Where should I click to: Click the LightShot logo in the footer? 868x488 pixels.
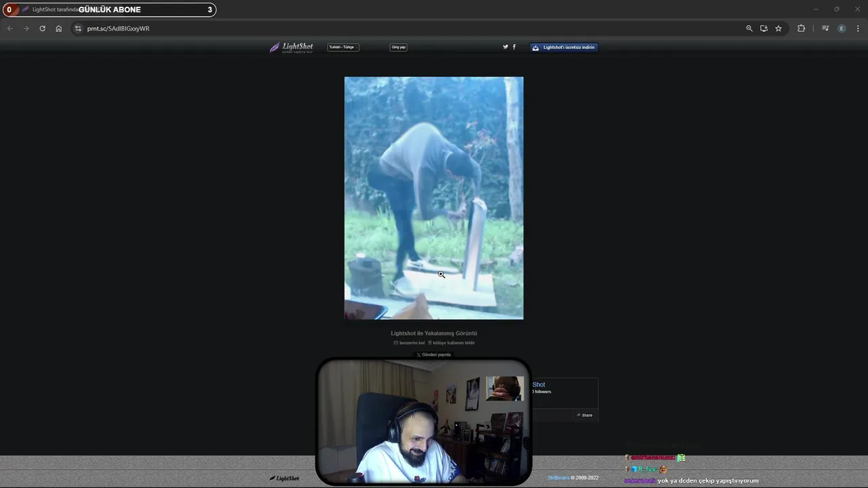click(x=285, y=478)
